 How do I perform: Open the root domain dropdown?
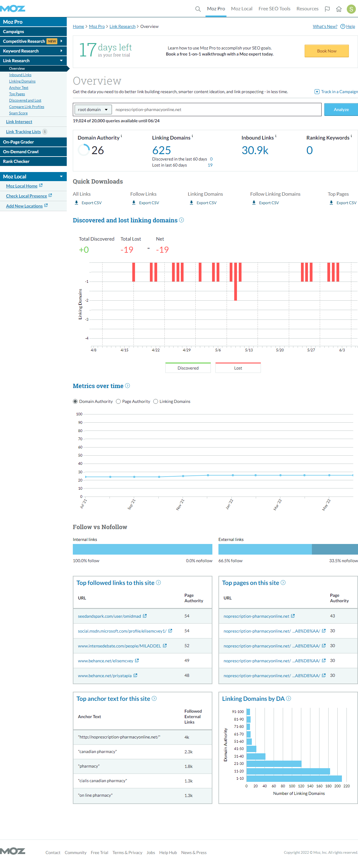(x=93, y=110)
